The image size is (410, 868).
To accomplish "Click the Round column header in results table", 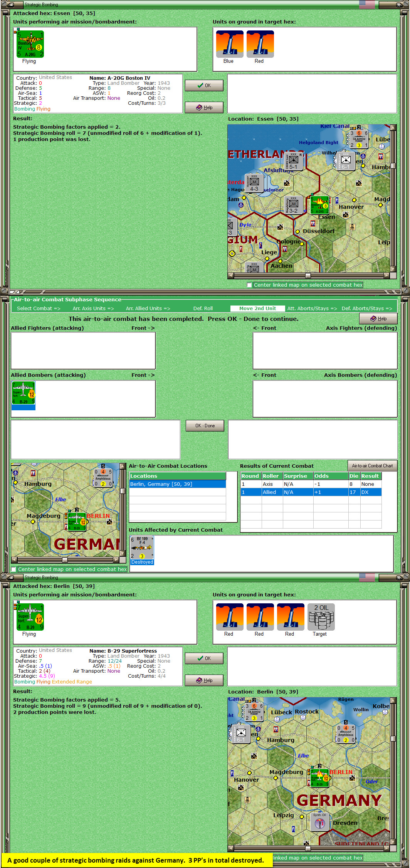I will [251, 476].
